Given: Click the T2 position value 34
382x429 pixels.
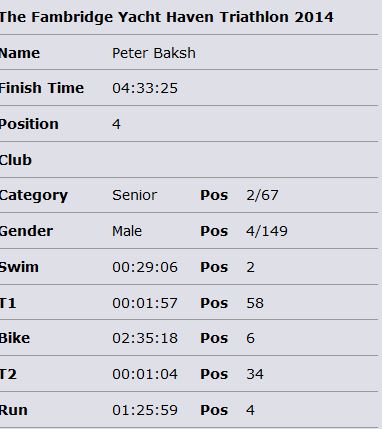Looking at the screenshot, I should pos(255,374).
